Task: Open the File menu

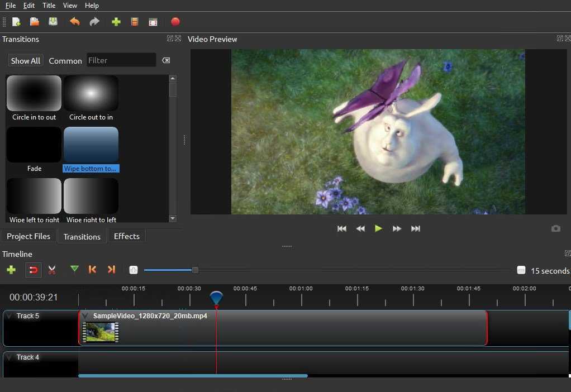Action: point(11,6)
